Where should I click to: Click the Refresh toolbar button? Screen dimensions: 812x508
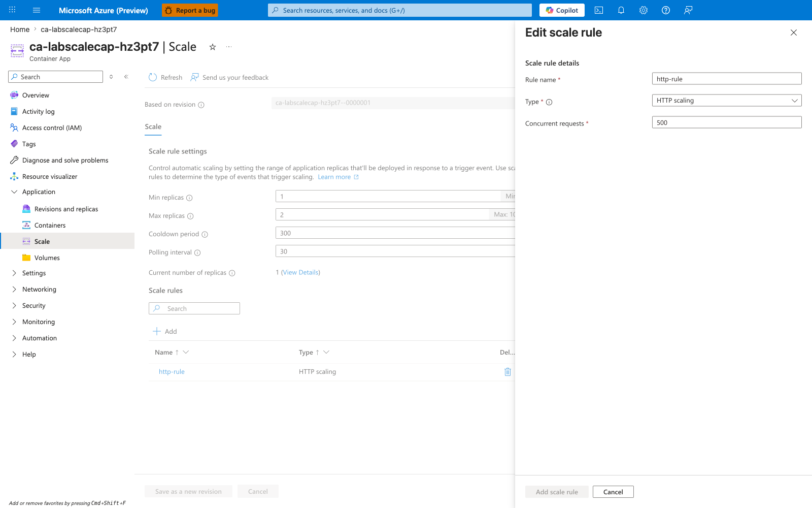(x=165, y=77)
